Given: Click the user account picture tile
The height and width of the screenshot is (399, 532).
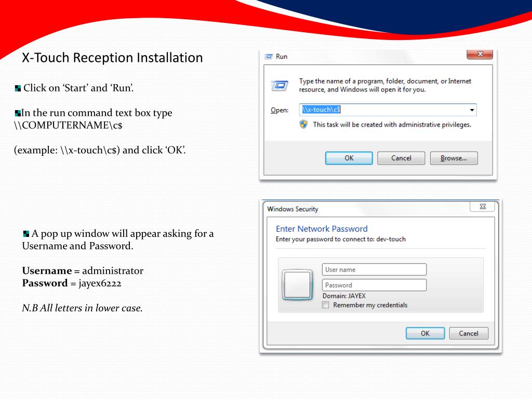Looking at the screenshot, I should pos(297,285).
